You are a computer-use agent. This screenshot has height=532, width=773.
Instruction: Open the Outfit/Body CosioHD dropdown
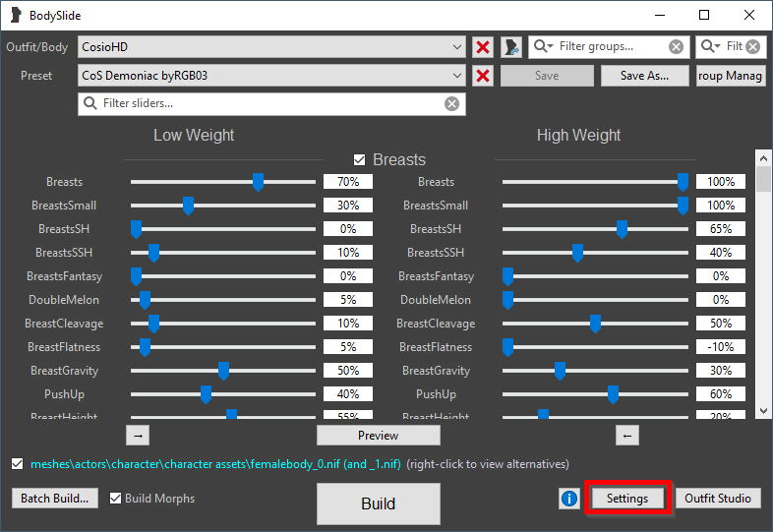coord(271,47)
